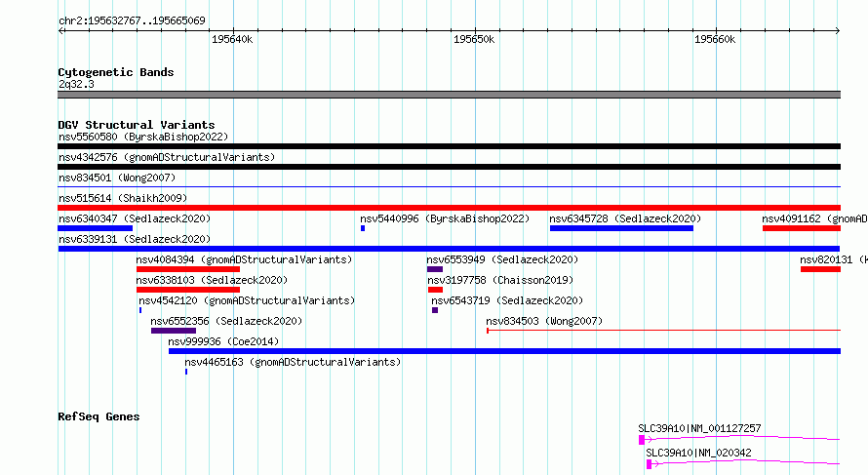Click the purple nsv6553949 variant bar

(435, 269)
